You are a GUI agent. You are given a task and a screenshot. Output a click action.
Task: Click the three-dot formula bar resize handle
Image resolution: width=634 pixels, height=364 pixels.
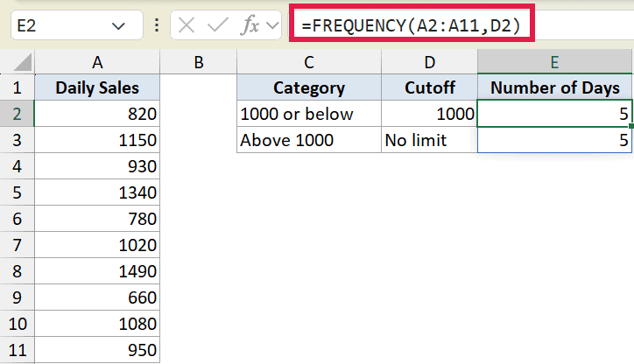click(157, 25)
